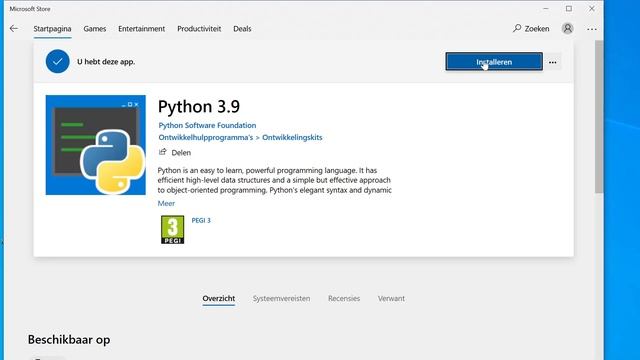Click the Python 3.9 app logo

click(96, 145)
